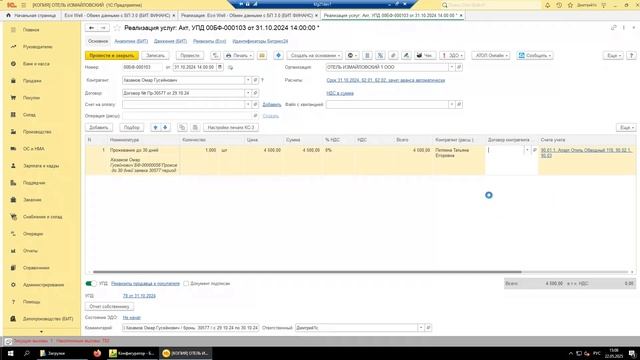Open Конфигуратор in the taskbar
640x360 pixels.
132,353
